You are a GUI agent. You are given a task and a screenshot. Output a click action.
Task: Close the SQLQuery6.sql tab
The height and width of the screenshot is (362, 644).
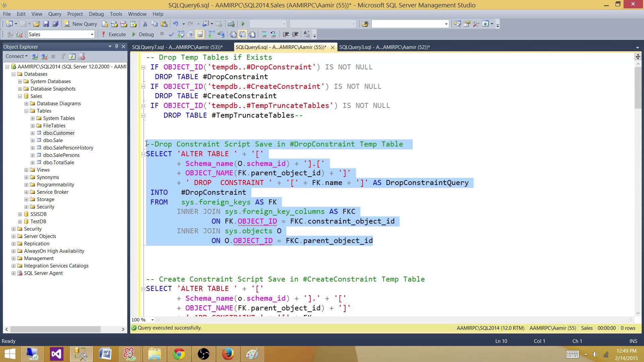click(x=332, y=48)
